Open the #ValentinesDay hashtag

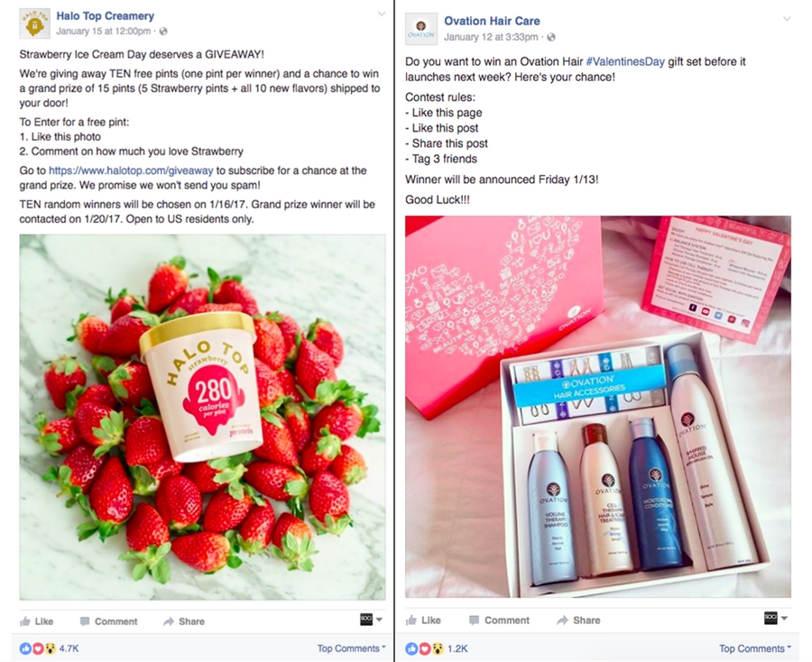[625, 61]
